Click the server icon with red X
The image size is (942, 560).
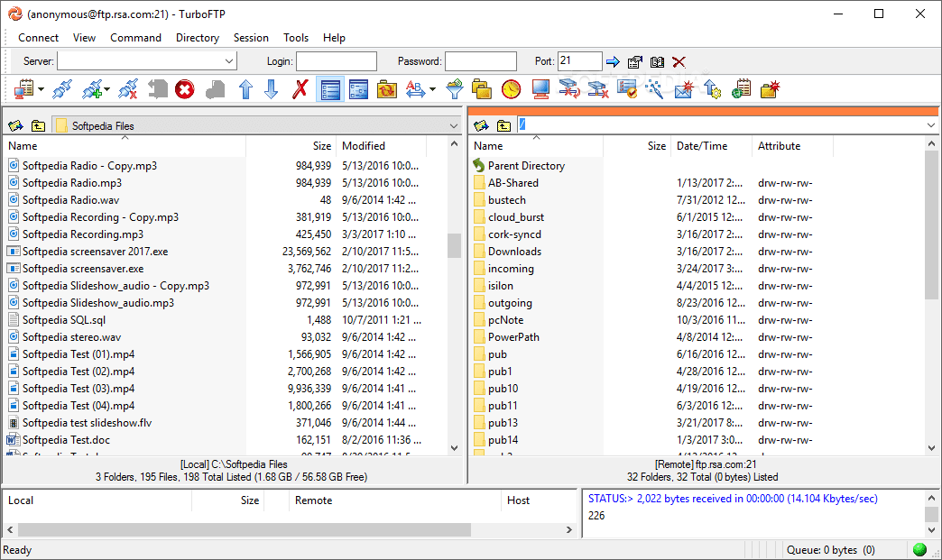(597, 90)
